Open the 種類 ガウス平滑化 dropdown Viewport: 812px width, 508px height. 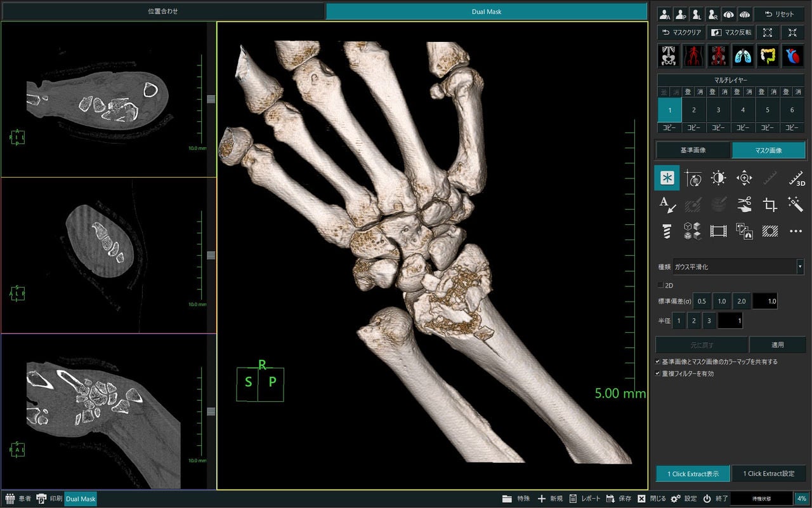point(738,267)
